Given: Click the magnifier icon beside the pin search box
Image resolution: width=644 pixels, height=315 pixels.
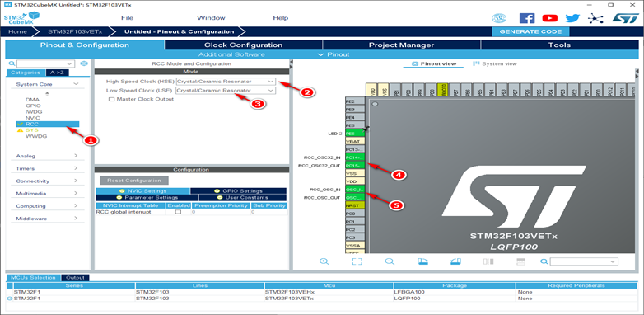Looking at the screenshot, I should (x=544, y=261).
